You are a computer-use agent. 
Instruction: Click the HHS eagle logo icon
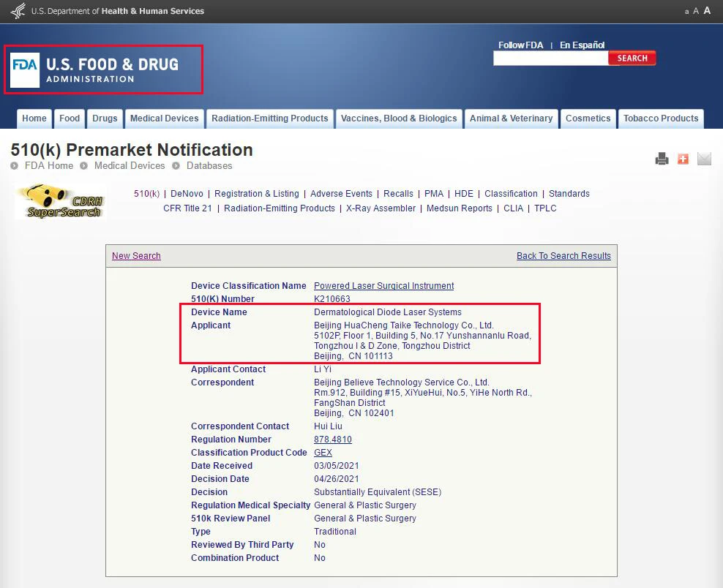(x=18, y=10)
